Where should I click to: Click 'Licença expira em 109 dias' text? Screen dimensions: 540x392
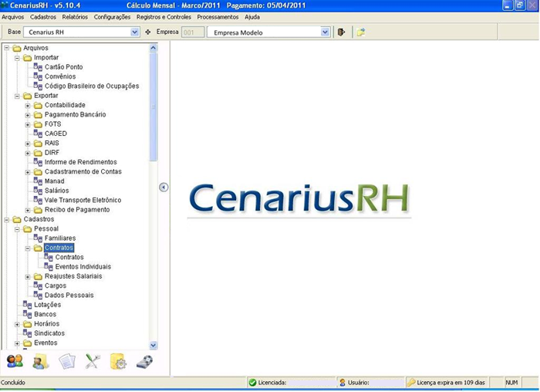[x=451, y=383]
